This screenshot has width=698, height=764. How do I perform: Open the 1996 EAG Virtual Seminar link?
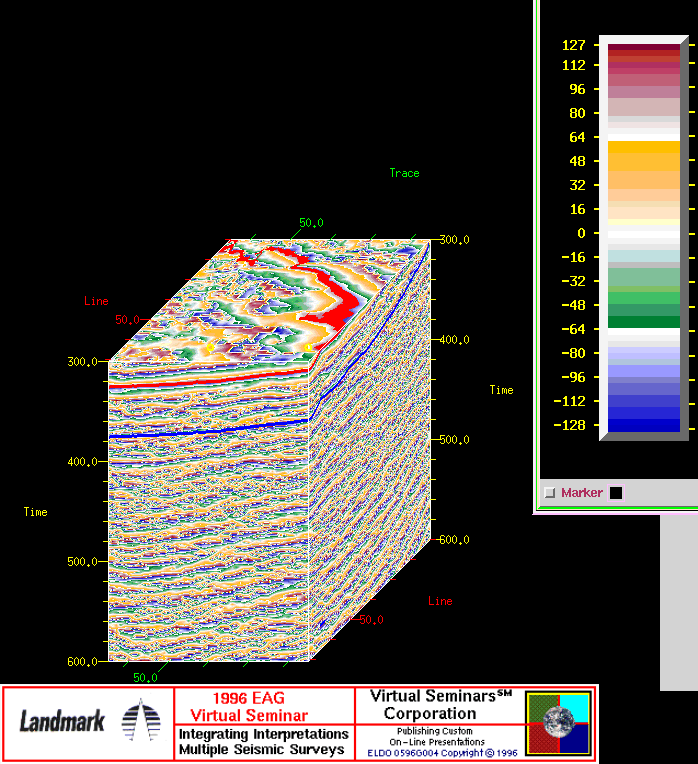click(x=264, y=707)
